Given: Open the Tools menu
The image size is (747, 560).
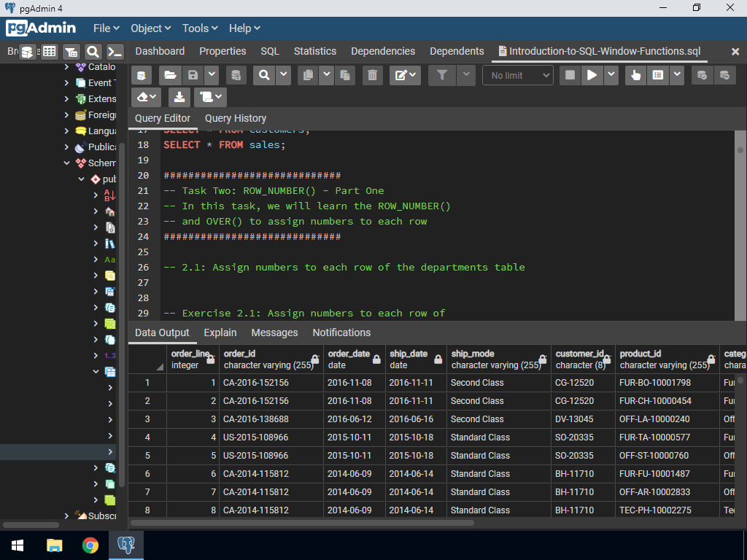Looking at the screenshot, I should [200, 28].
